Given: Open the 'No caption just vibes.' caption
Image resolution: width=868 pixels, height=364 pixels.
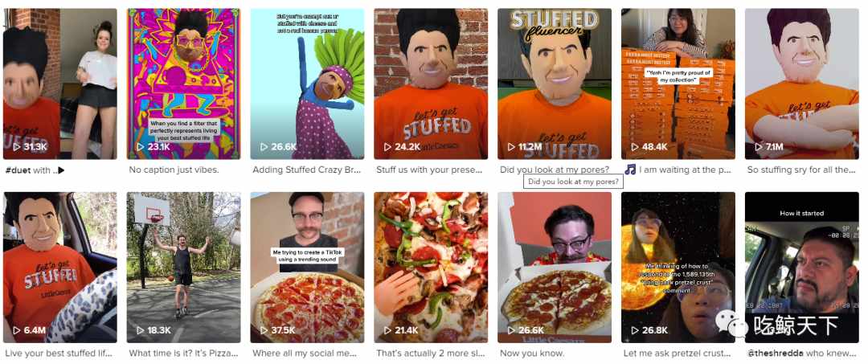Looking at the screenshot, I should (174, 170).
